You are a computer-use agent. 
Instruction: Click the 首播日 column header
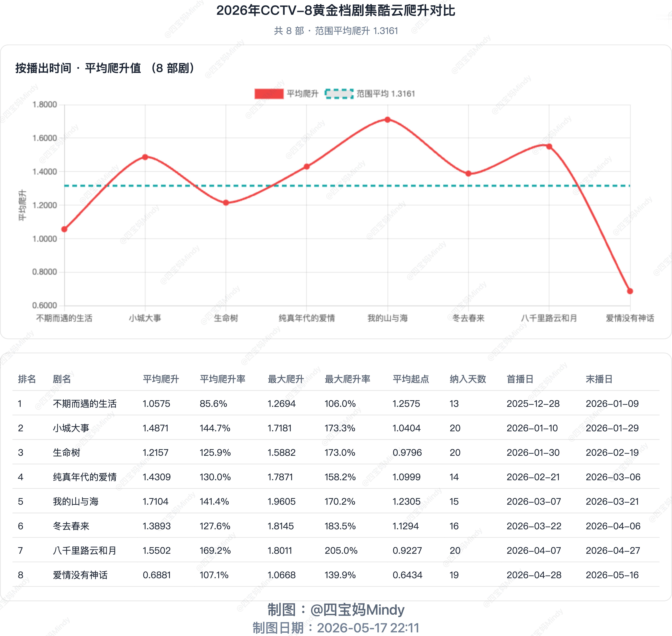520,379
